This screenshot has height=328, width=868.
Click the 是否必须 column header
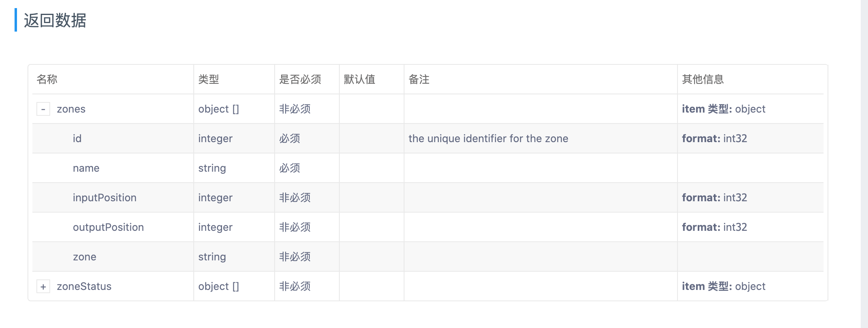[300, 79]
